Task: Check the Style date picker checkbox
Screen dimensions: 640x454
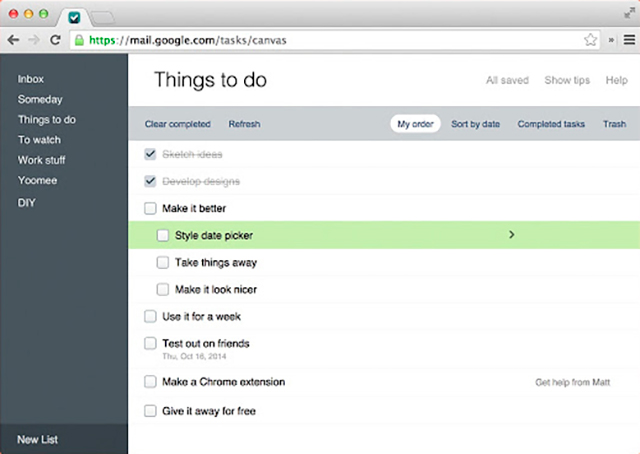Action: point(163,235)
